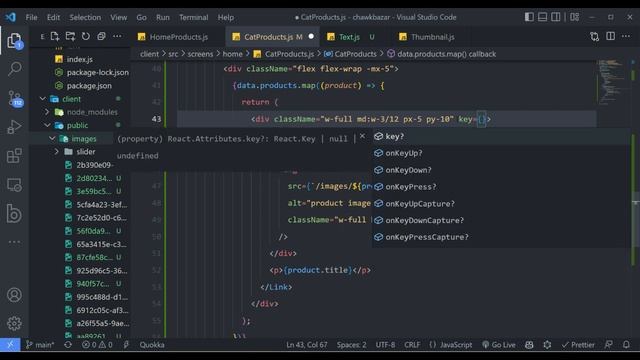Refresh the explorer file tree

point(86,37)
